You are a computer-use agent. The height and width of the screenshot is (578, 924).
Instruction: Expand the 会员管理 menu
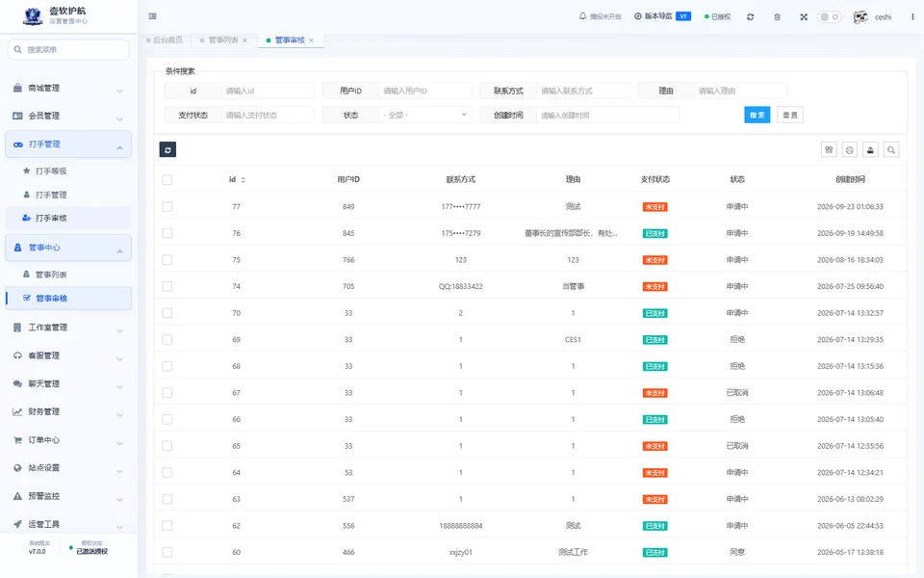pos(68,117)
